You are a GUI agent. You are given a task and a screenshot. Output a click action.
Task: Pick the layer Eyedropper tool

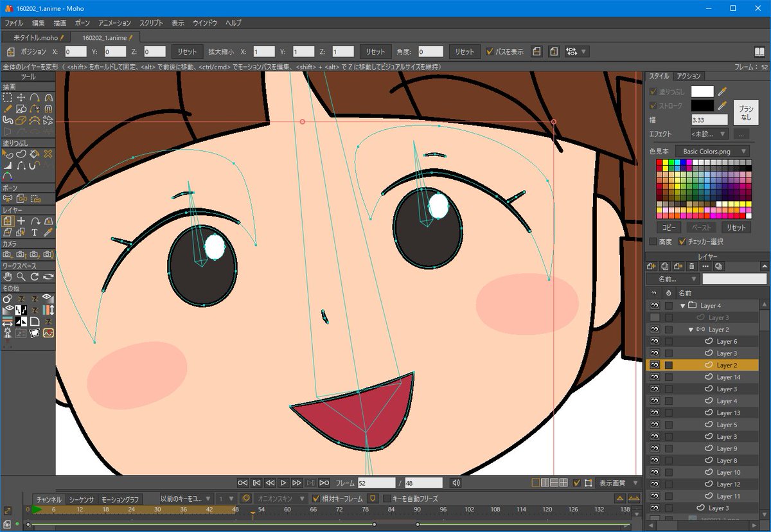coord(48,232)
